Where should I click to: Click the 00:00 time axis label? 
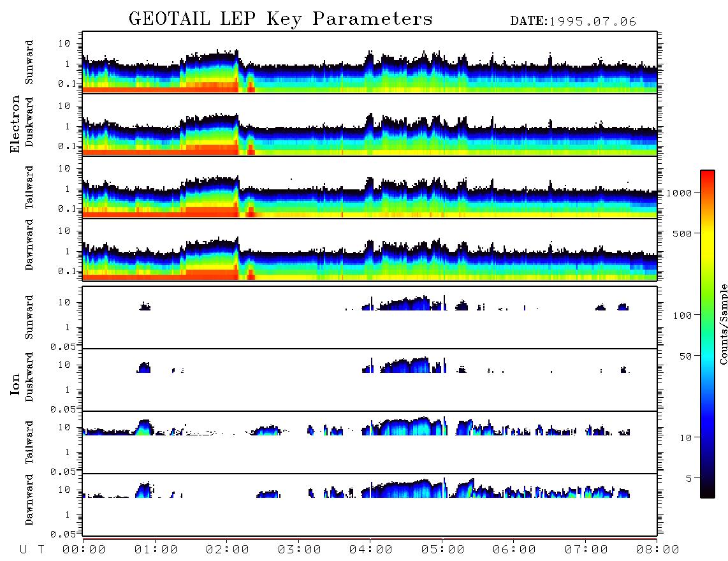pyautogui.click(x=84, y=550)
